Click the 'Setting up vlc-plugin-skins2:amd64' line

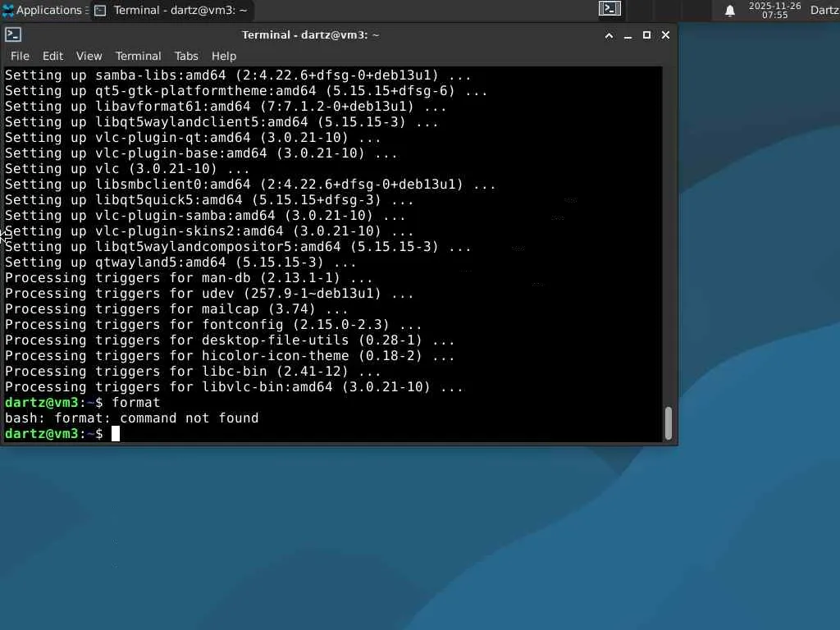click(x=209, y=231)
